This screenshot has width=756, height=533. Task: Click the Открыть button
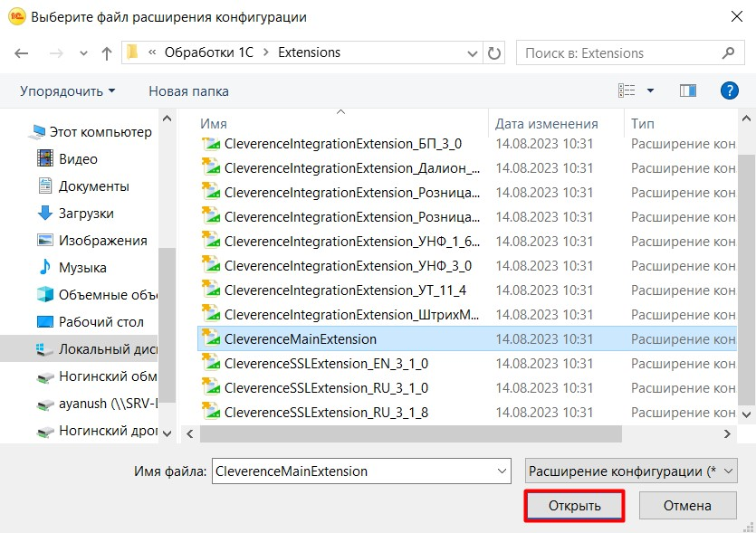click(574, 506)
